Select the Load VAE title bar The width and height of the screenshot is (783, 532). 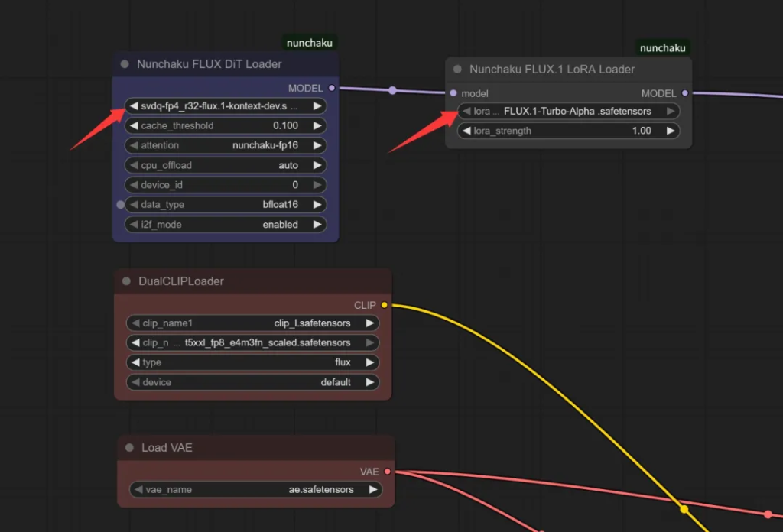tap(255, 448)
